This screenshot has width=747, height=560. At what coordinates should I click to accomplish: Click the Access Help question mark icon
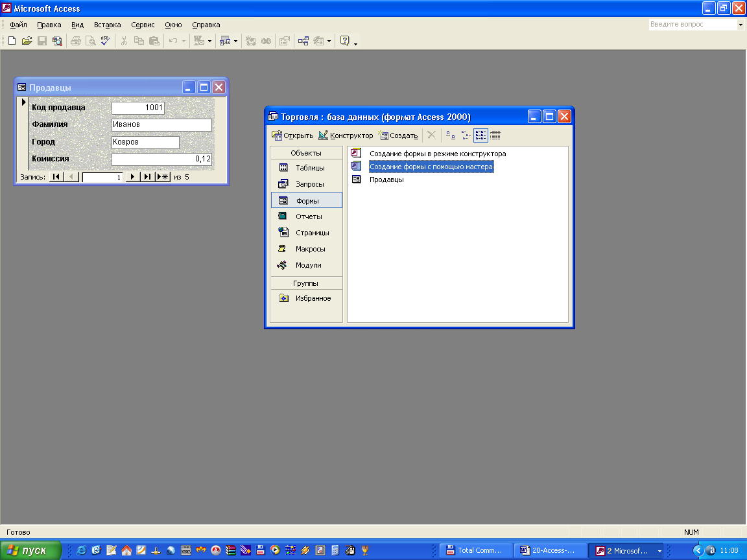pyautogui.click(x=344, y=41)
